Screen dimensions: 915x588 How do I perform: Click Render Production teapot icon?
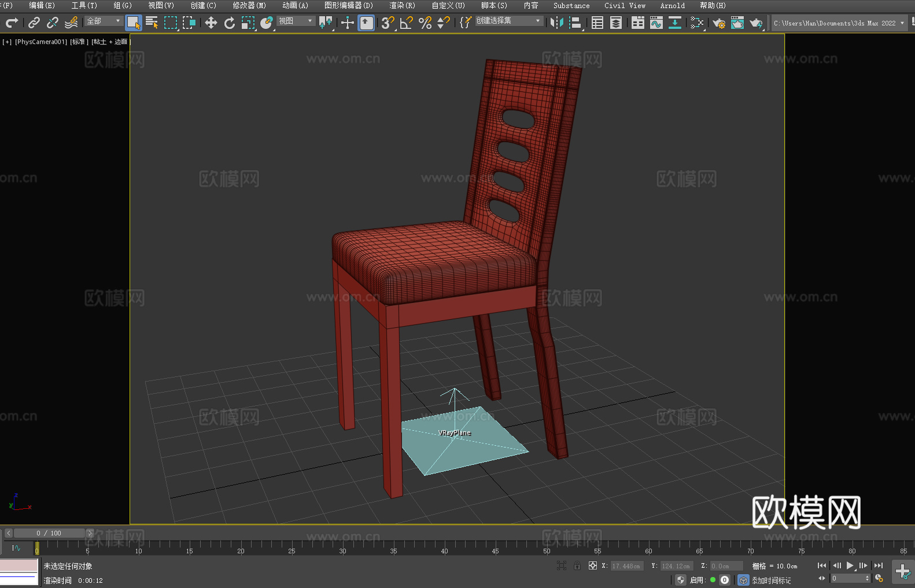point(756,23)
